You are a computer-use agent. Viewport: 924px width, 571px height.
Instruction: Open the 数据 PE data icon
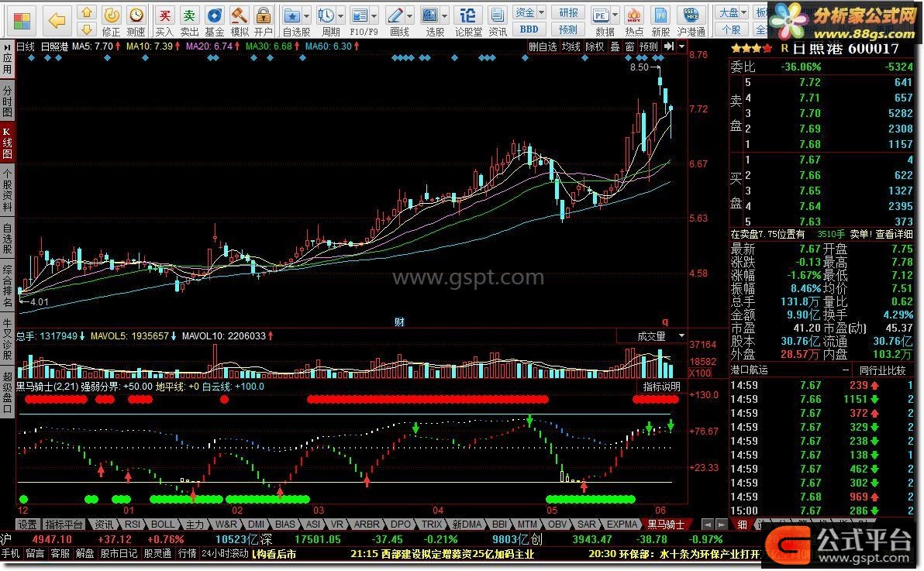coord(601,21)
